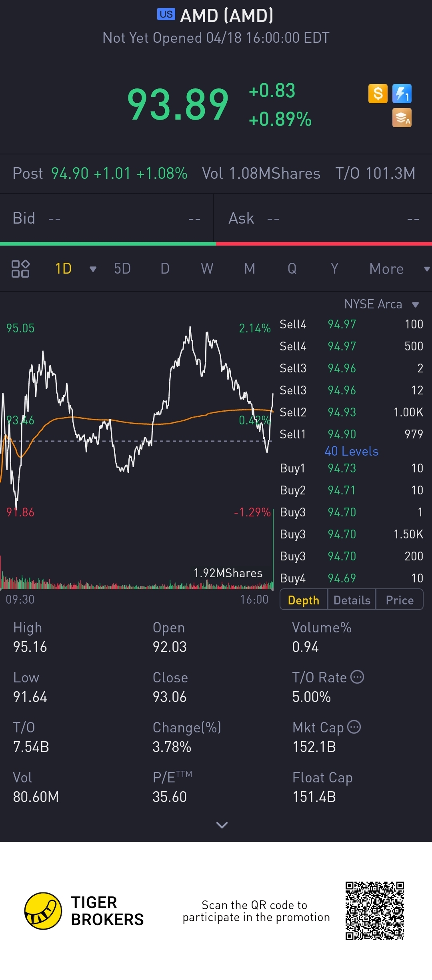Tap the US market flag badge
Viewport: 432px width, 980px height.
click(166, 14)
